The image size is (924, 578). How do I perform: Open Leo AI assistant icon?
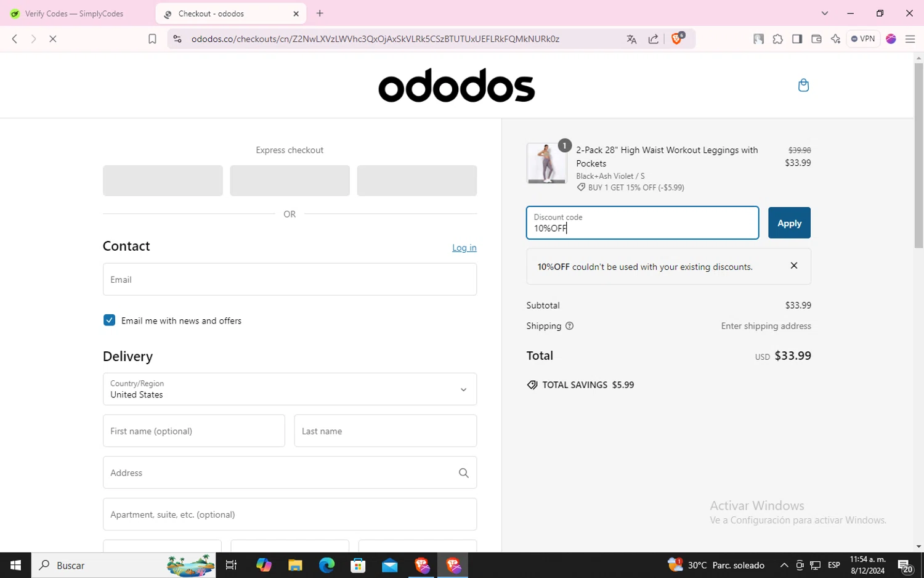click(x=835, y=39)
